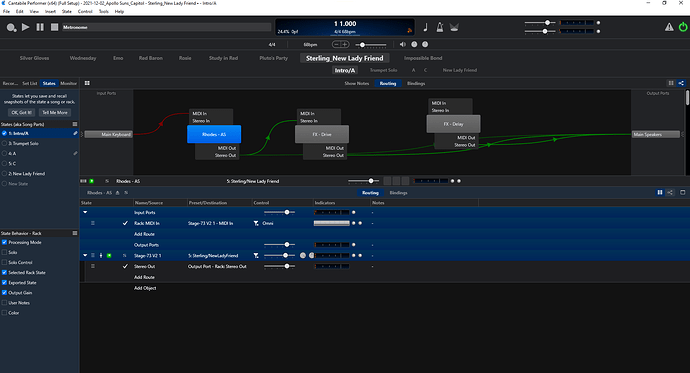Collapse the Input Ports section triangle
Screen dimensions: 690x373
coord(85,212)
